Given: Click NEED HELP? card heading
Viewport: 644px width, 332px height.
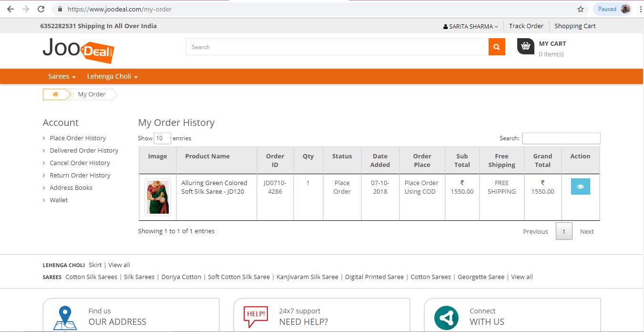Looking at the screenshot, I should 304,322.
